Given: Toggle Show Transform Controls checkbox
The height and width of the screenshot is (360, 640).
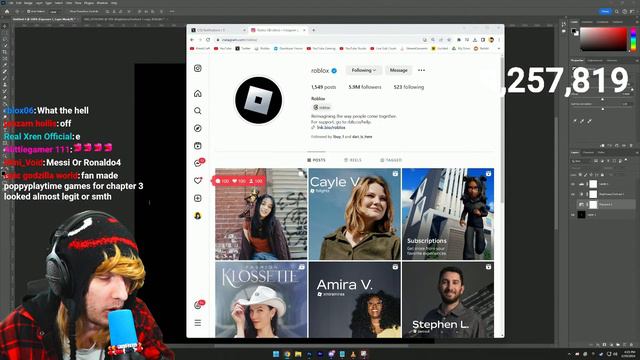Looking at the screenshot, I should pos(70,11).
